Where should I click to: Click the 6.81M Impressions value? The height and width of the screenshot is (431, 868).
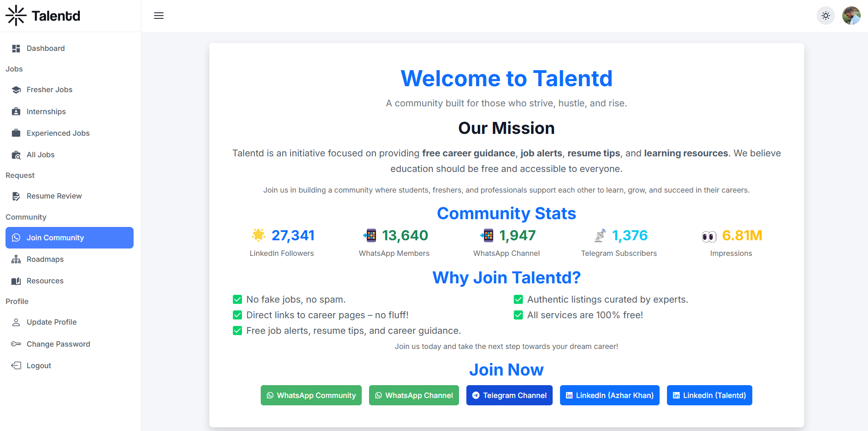click(742, 235)
